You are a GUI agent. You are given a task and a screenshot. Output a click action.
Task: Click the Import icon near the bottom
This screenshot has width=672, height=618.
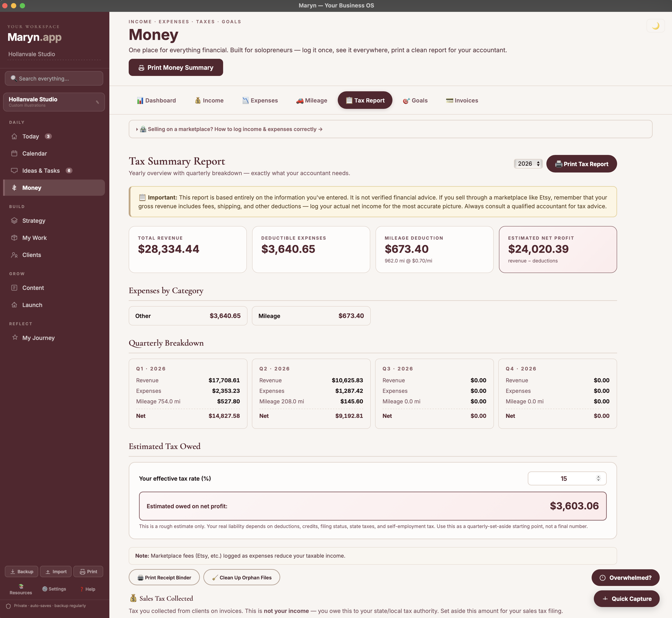(56, 571)
